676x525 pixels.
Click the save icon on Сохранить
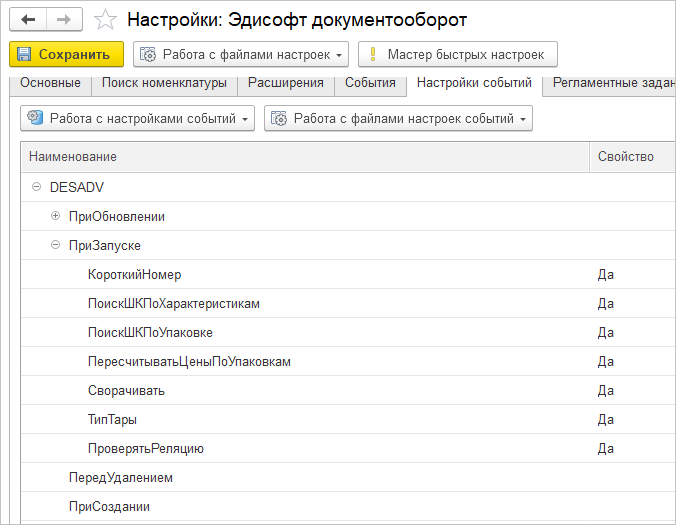click(x=25, y=54)
